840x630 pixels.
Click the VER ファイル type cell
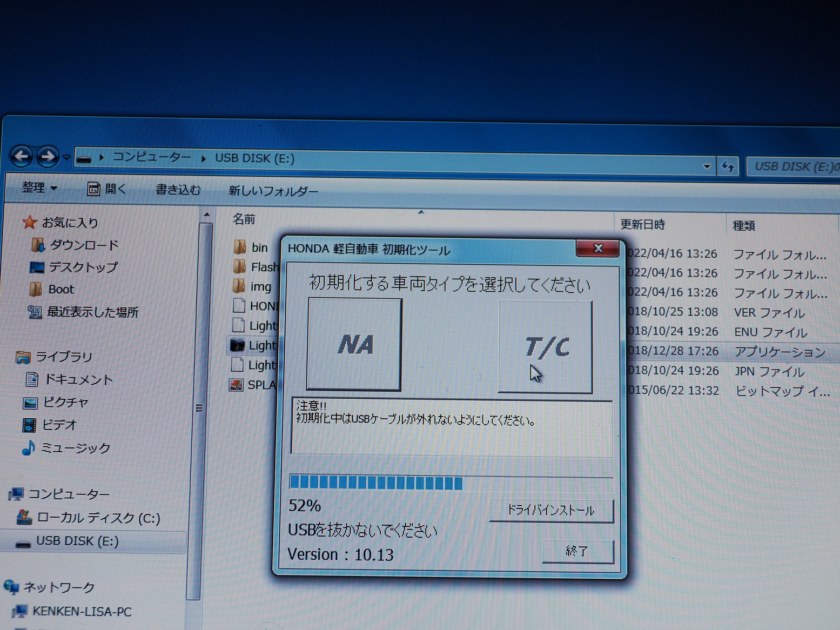[x=769, y=312]
